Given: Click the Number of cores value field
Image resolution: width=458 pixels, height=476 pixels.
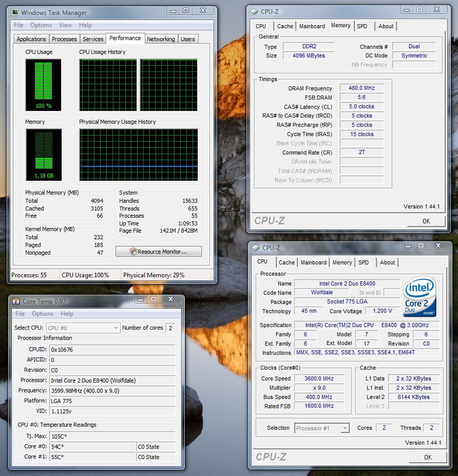Looking at the screenshot, I should click(x=170, y=328).
